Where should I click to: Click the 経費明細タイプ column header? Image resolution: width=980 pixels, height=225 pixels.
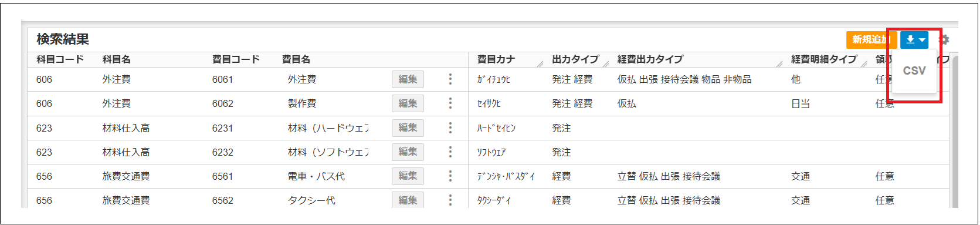coord(824,59)
